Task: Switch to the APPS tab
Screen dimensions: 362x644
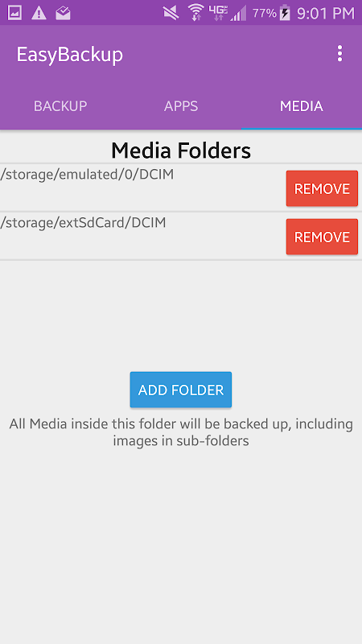Action: 181,106
